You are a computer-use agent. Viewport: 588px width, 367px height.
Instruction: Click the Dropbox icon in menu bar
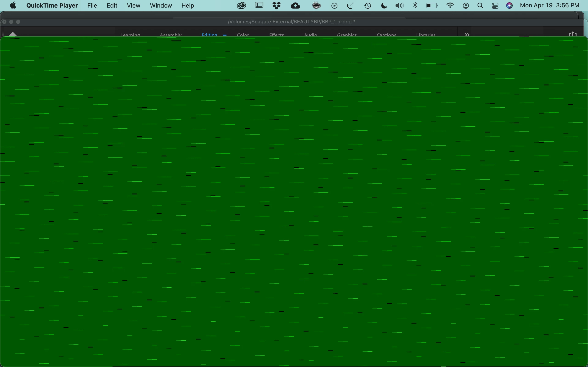(277, 6)
